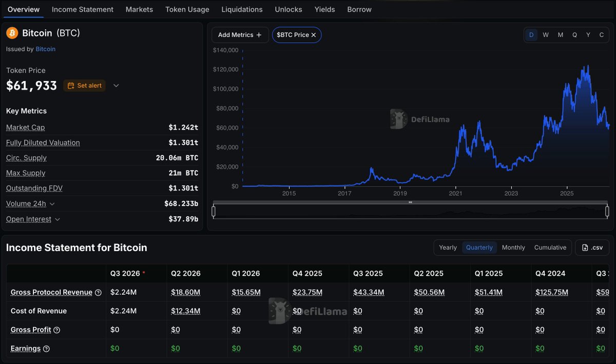Click the Gross Profit info icon
This screenshot has height=364, width=616.
pyautogui.click(x=56, y=330)
